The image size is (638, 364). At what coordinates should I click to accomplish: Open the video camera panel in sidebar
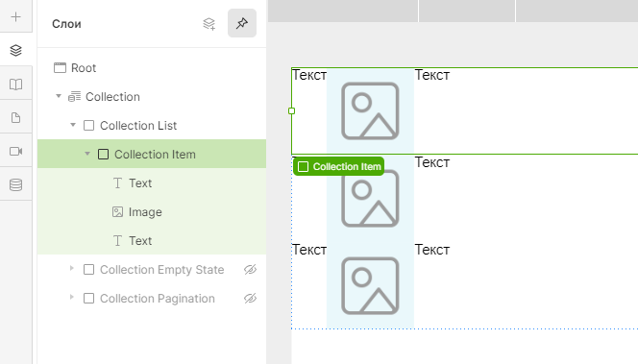(x=15, y=152)
